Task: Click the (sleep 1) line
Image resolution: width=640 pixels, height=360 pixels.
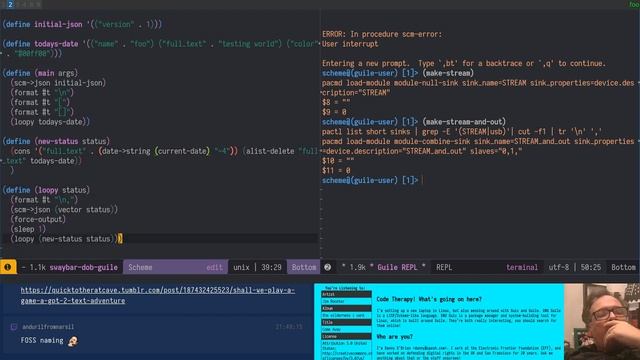Action: 28,229
